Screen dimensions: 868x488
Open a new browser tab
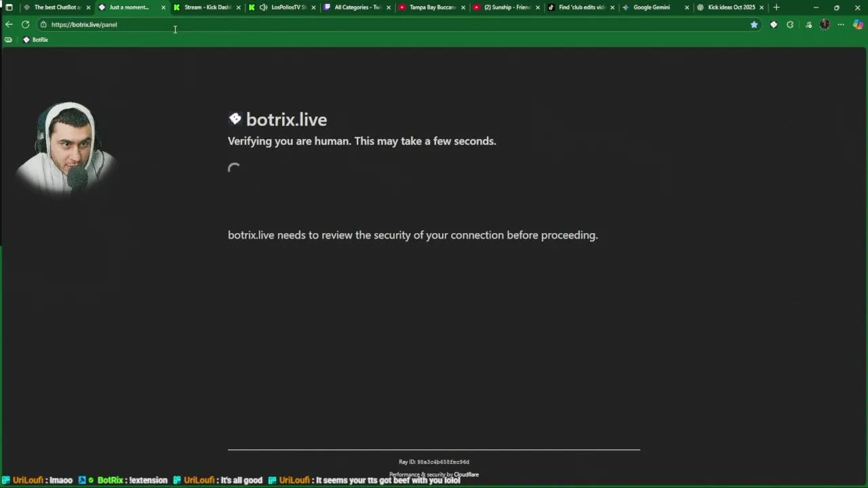pos(776,7)
